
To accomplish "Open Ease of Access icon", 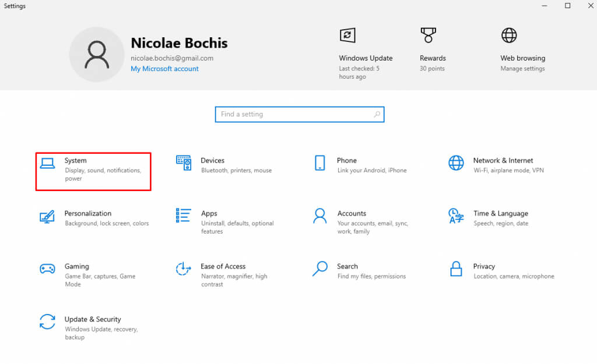I will (x=184, y=269).
